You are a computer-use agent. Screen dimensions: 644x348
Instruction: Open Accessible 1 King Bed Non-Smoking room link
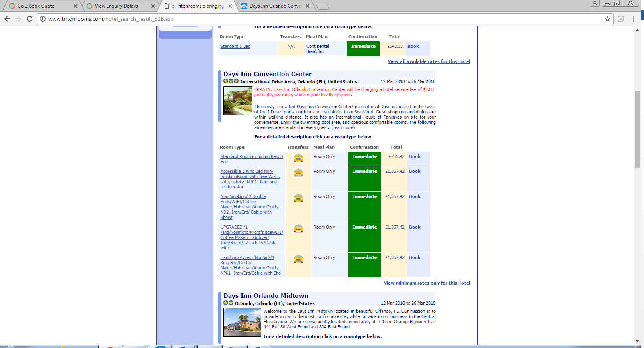[x=250, y=179]
